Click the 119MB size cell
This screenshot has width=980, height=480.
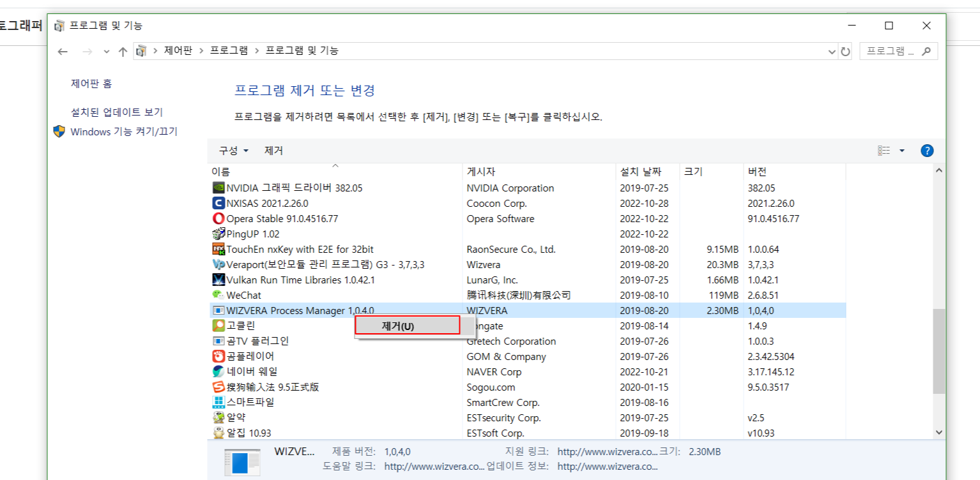pos(723,296)
